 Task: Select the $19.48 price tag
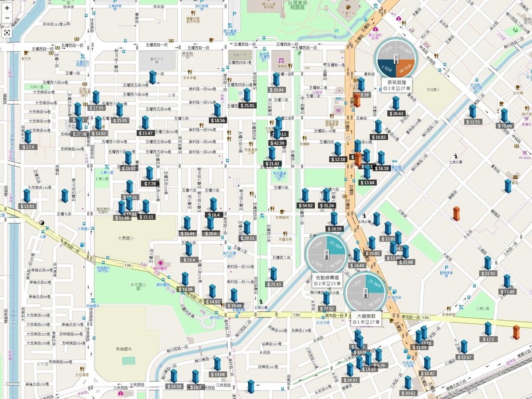(234, 305)
